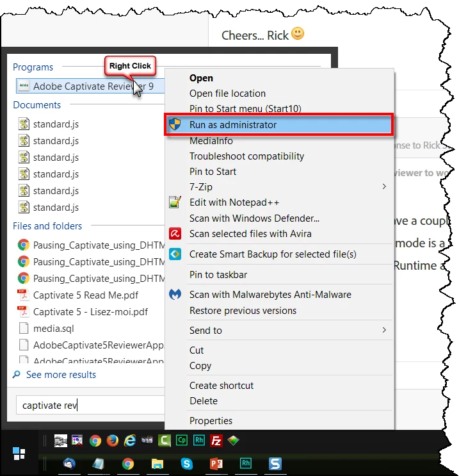Image resolution: width=459 pixels, height=476 pixels.
Task: Open Internet Explorer from quick launch
Action: [x=130, y=441]
